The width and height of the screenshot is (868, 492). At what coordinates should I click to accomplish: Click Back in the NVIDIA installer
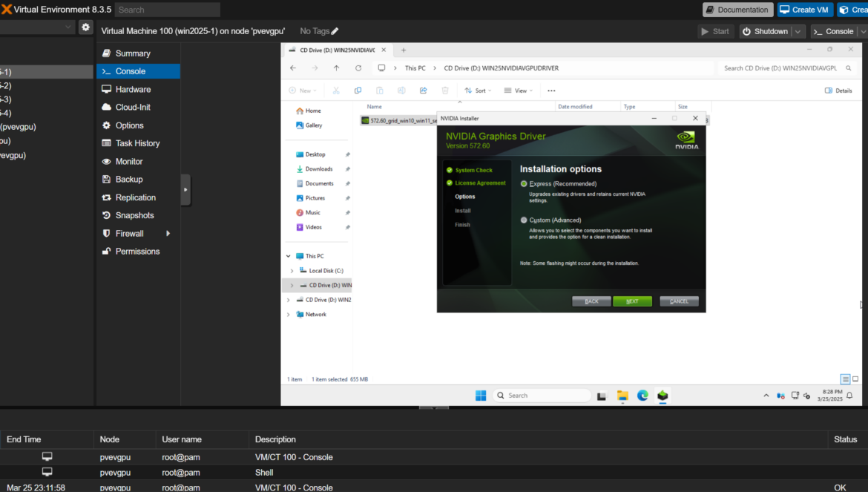pyautogui.click(x=591, y=301)
